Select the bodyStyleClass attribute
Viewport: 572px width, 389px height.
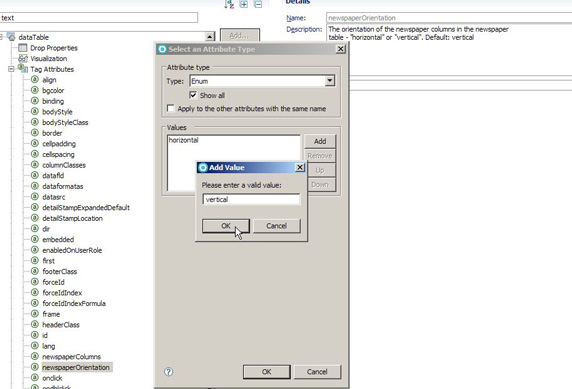click(x=65, y=122)
